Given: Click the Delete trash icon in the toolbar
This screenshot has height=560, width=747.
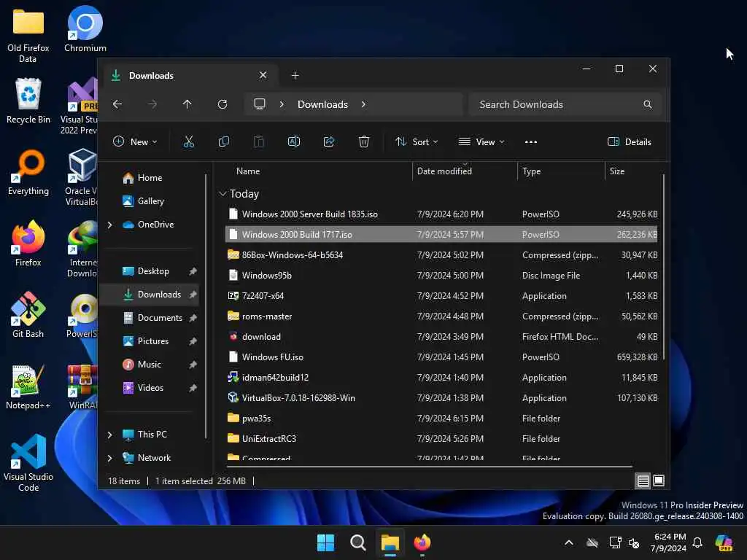Looking at the screenshot, I should pyautogui.click(x=364, y=142).
